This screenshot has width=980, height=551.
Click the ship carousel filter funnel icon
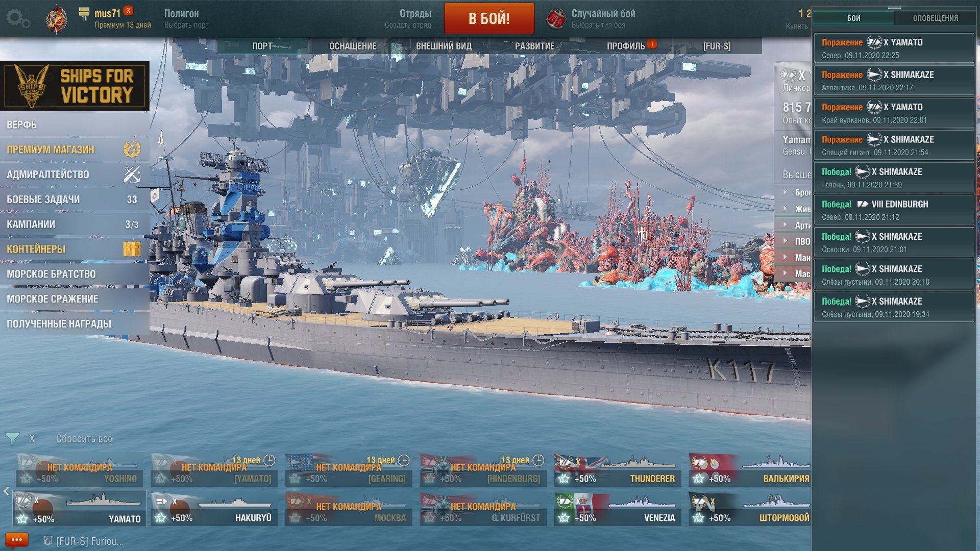tap(12, 438)
